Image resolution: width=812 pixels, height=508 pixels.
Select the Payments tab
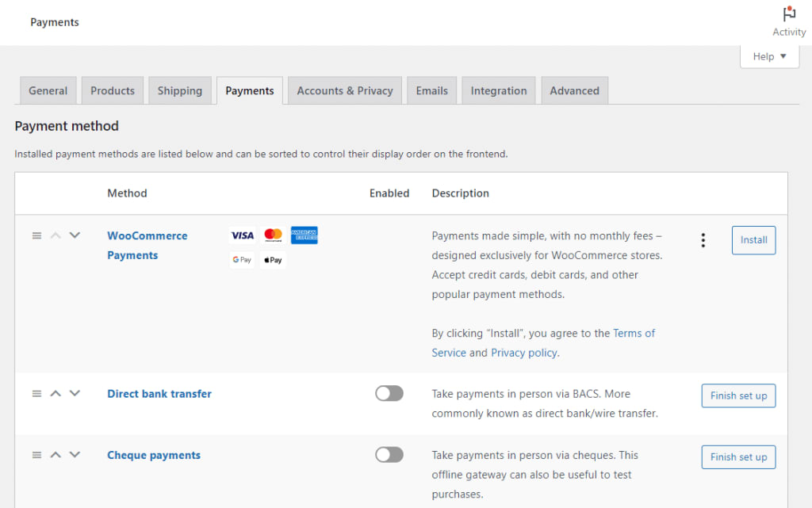(x=250, y=90)
